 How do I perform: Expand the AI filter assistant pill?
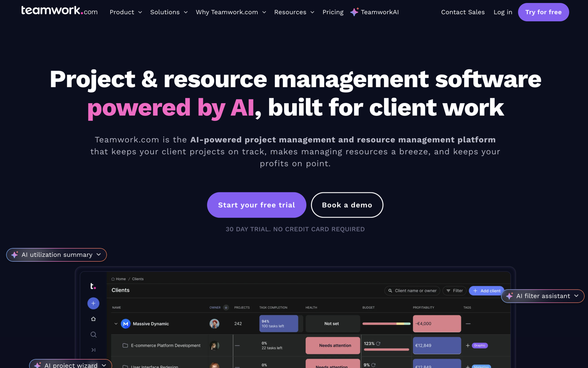[543, 296]
